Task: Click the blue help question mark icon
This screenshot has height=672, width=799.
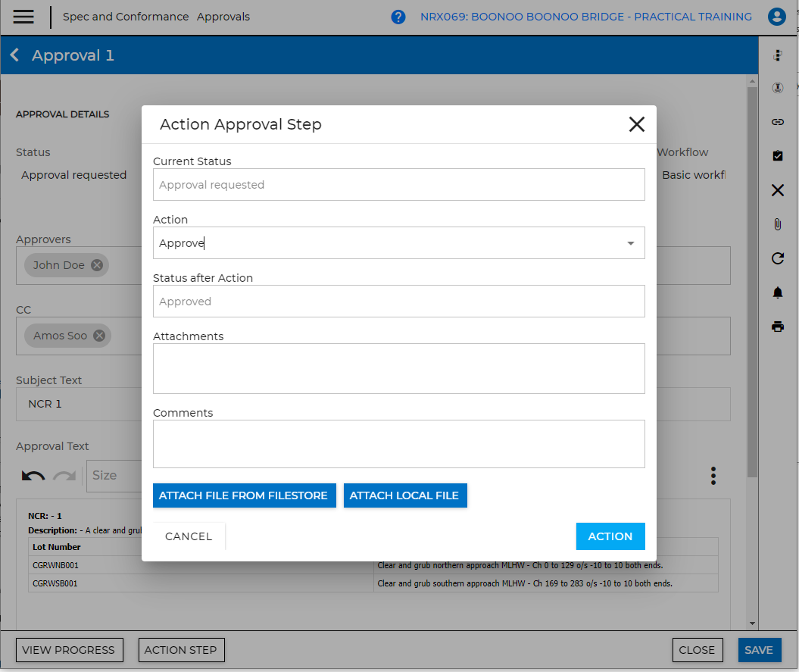Action: 398,17
